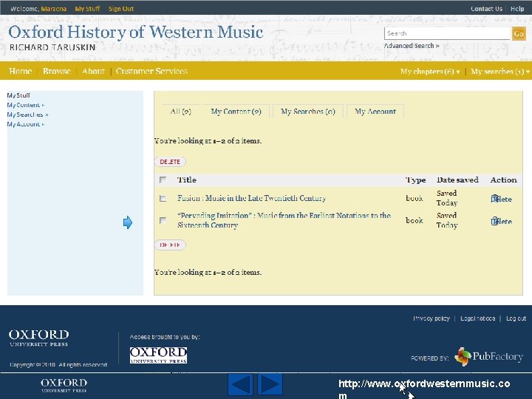Click the PubFactory logo in footer
Screen dimensions: 532x399
click(489, 357)
